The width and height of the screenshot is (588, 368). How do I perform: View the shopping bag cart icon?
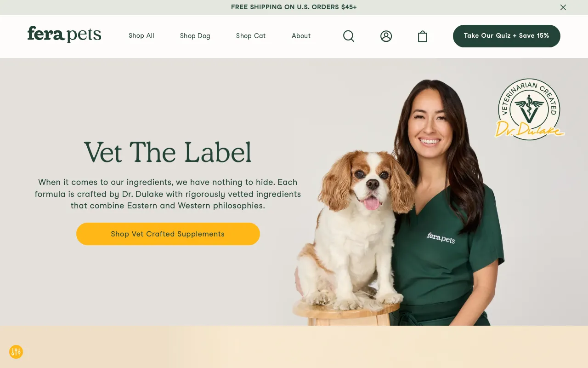pos(423,36)
